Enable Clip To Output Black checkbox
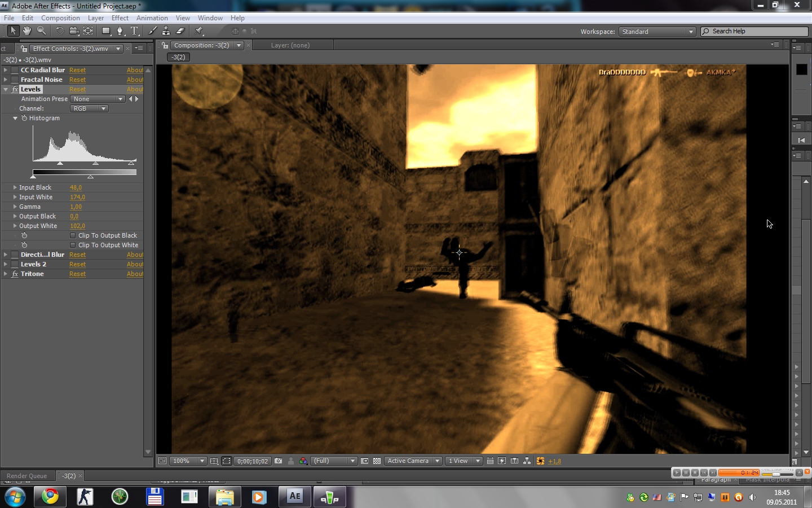The height and width of the screenshot is (508, 812). 73,235
